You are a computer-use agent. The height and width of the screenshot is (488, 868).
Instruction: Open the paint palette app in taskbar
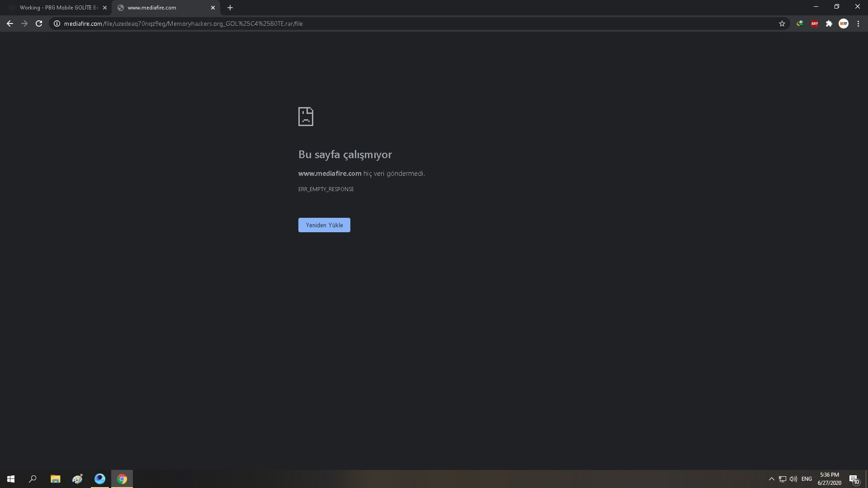[x=77, y=479]
